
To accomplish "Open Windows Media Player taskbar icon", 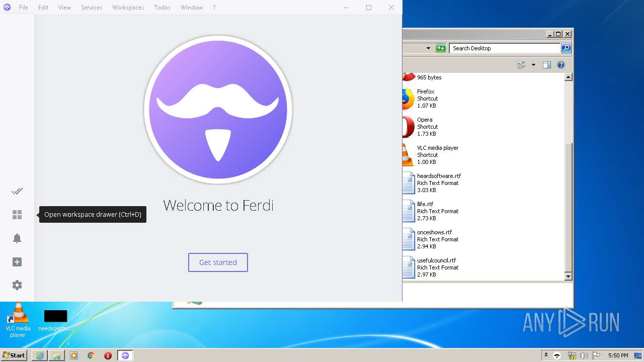I will click(x=74, y=355).
